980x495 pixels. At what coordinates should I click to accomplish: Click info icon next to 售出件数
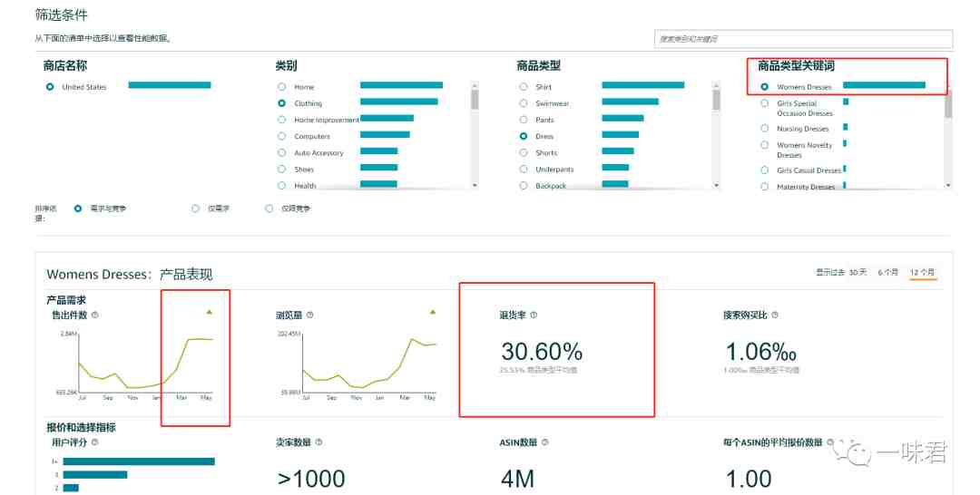[95, 315]
